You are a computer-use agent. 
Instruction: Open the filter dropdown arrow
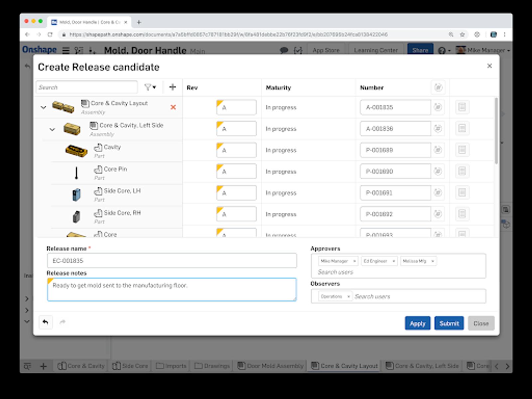click(x=155, y=87)
